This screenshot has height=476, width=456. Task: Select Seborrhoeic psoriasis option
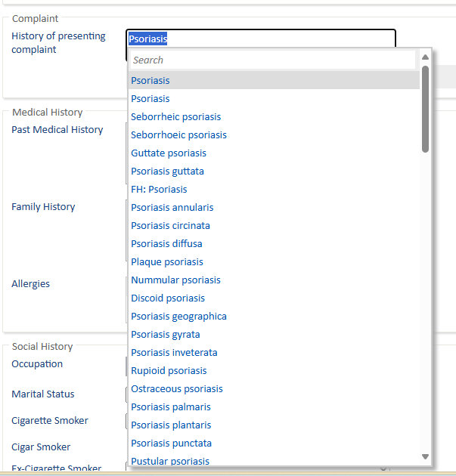coord(178,135)
